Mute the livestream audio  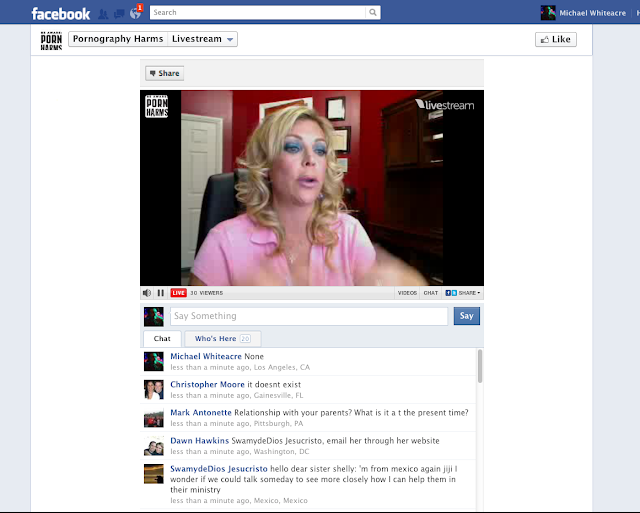click(x=147, y=293)
